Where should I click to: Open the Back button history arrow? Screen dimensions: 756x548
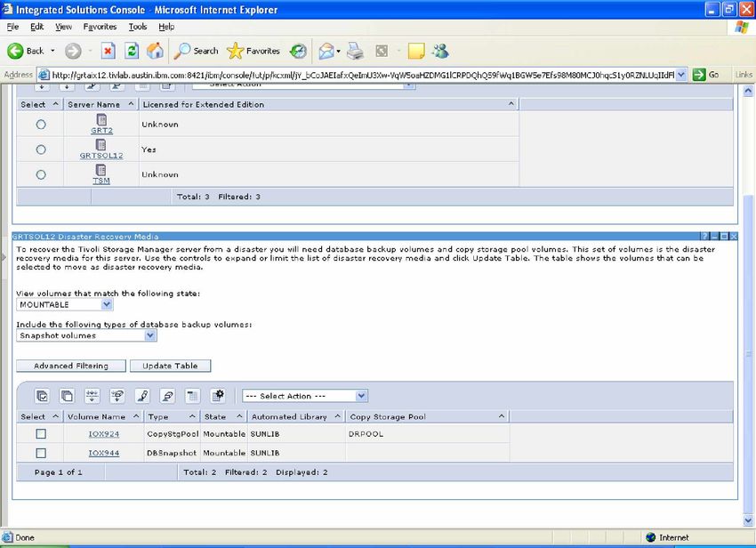pyautogui.click(x=52, y=51)
